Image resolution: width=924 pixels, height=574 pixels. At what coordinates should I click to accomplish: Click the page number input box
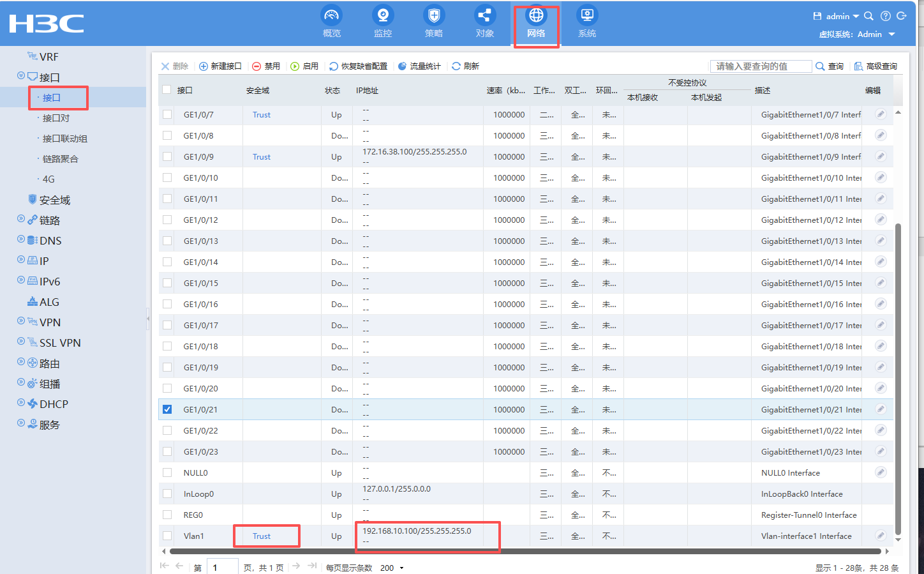click(x=223, y=568)
